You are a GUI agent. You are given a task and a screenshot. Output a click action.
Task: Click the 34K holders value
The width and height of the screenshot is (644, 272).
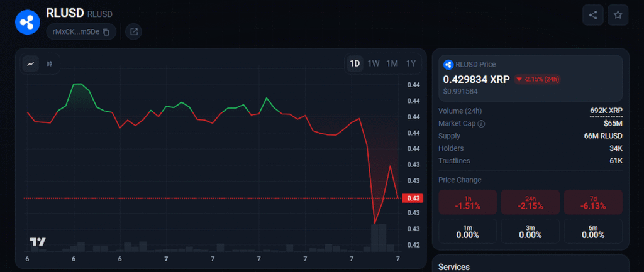coord(616,148)
